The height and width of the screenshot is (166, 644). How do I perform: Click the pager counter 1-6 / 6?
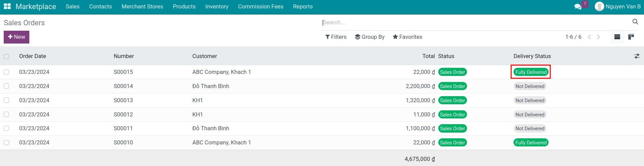(x=573, y=37)
